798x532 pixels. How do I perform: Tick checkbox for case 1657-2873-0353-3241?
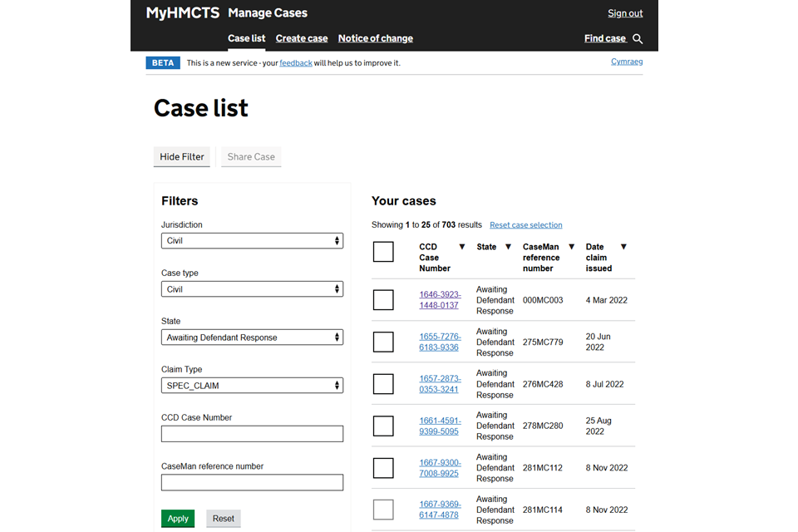(383, 384)
